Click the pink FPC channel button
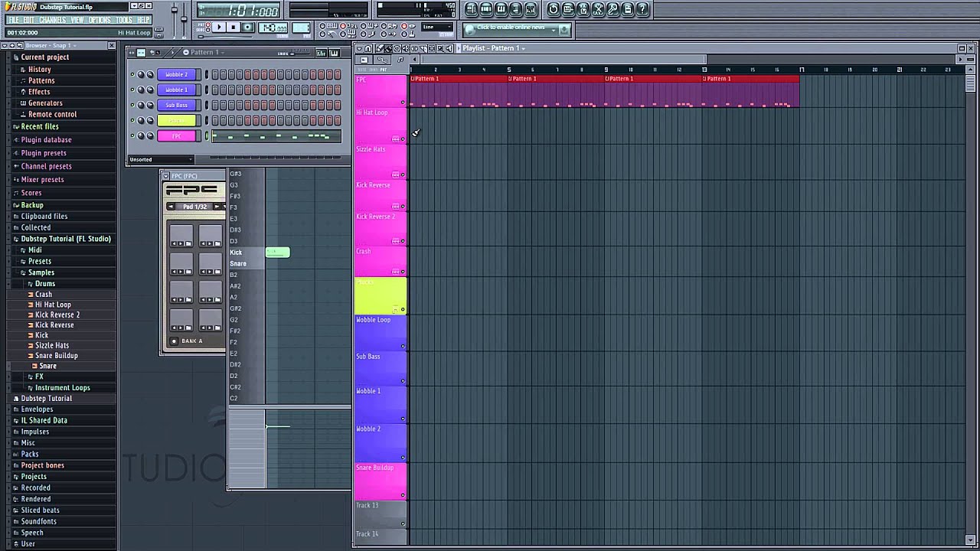This screenshot has width=980, height=551. (x=176, y=136)
